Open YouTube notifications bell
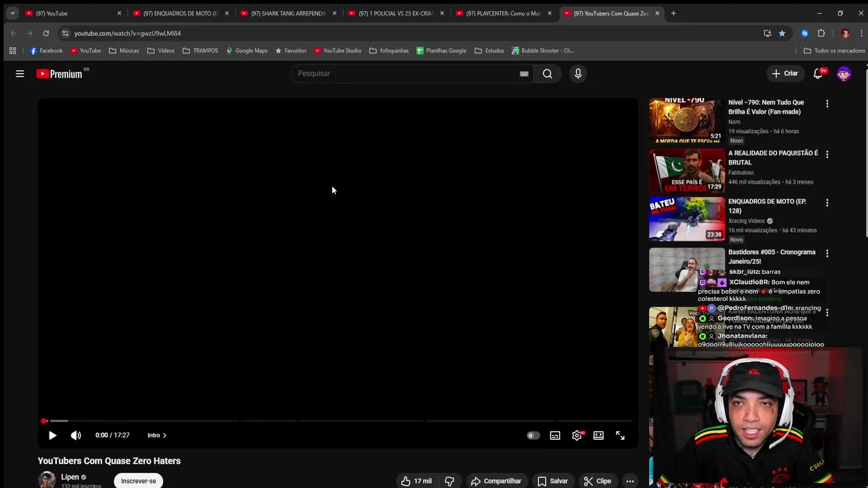The height and width of the screenshot is (488, 868). pos(818,74)
